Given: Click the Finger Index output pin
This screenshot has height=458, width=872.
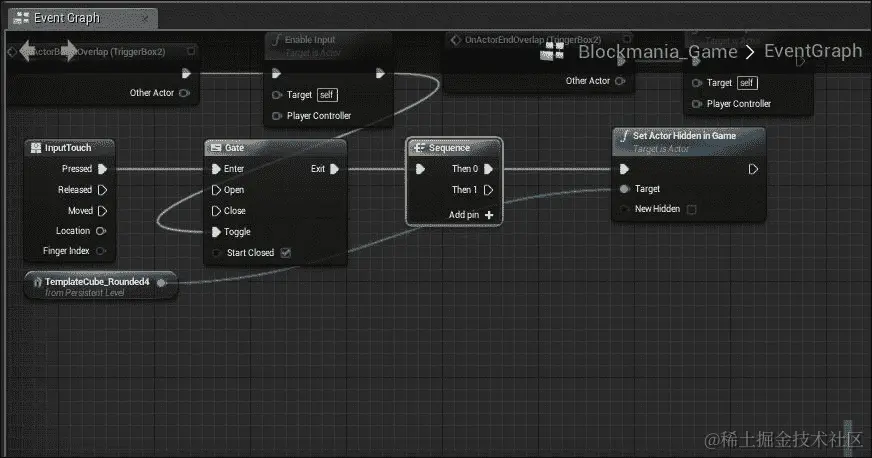Looking at the screenshot, I should tap(101, 251).
